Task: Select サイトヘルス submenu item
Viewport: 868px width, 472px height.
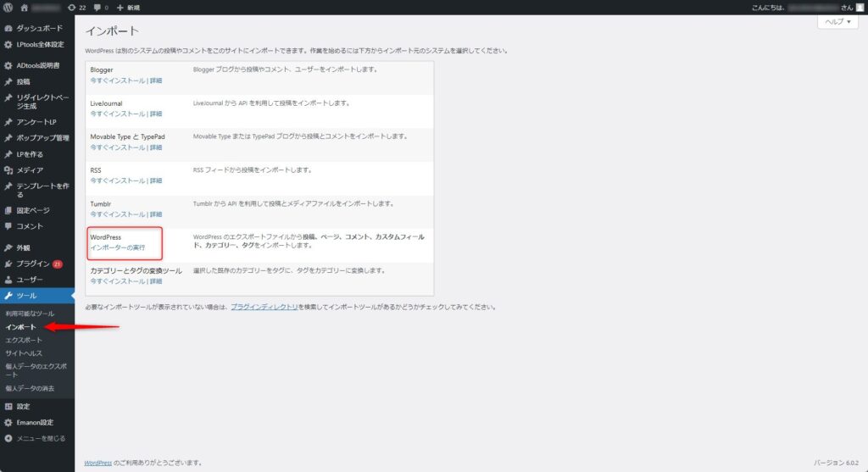Action: click(23, 353)
